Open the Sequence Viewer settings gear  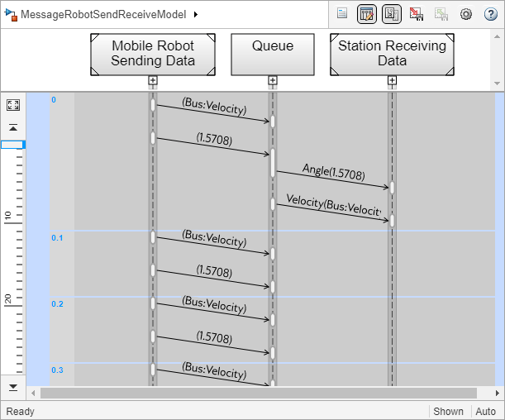point(466,14)
